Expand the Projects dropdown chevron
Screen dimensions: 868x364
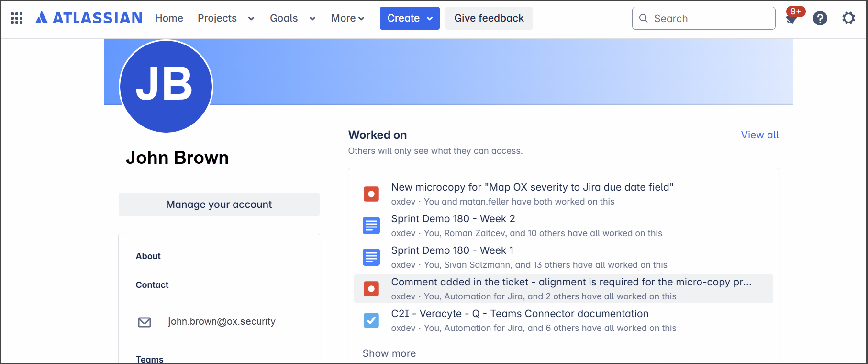point(251,19)
